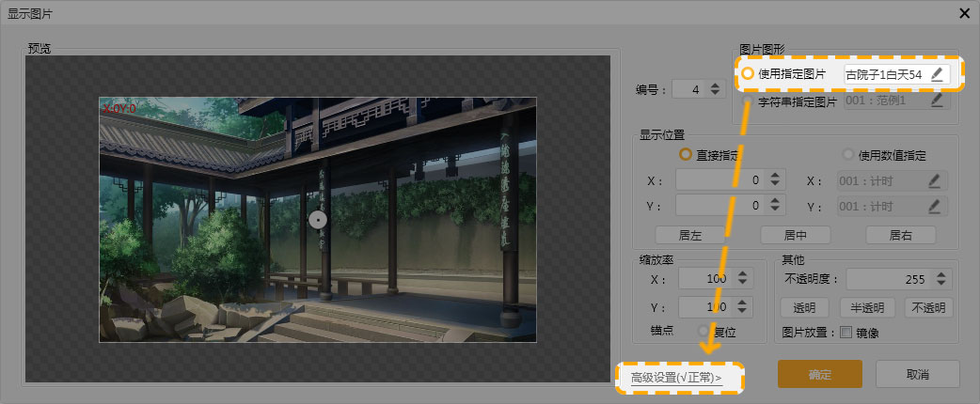980x404 pixels.
Task: Choose the 直接指定 position radio button
Action: click(x=686, y=154)
